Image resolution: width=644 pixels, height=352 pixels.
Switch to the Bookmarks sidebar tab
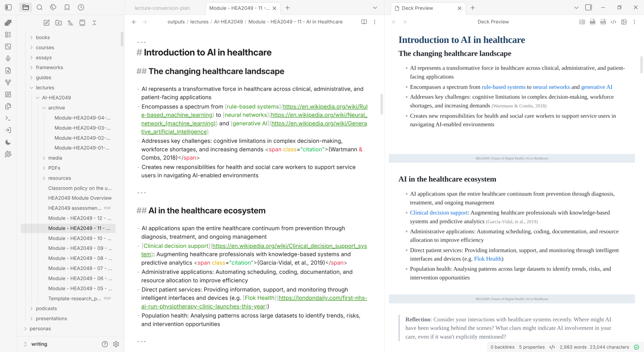(67, 7)
